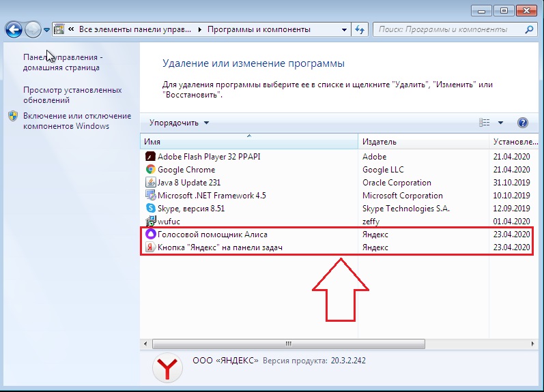
Task: Sort by 'Имя' column header
Action: click(x=249, y=141)
